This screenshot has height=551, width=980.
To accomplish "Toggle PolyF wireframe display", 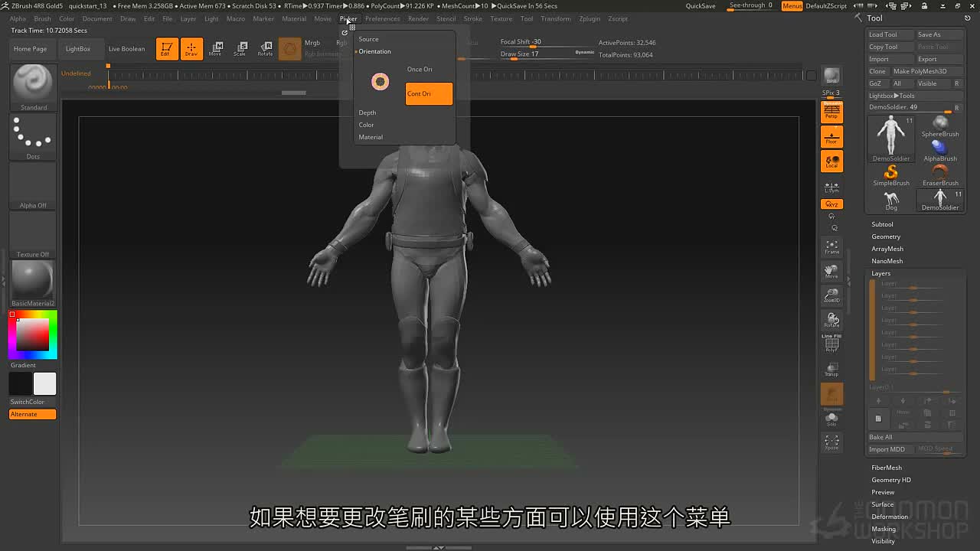I will click(831, 343).
